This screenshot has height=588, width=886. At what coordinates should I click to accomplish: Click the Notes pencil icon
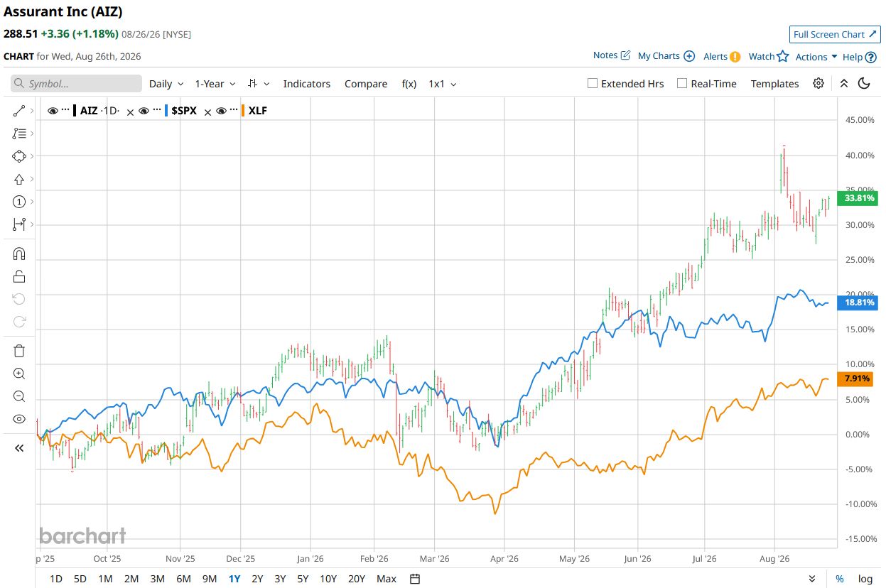click(x=625, y=55)
